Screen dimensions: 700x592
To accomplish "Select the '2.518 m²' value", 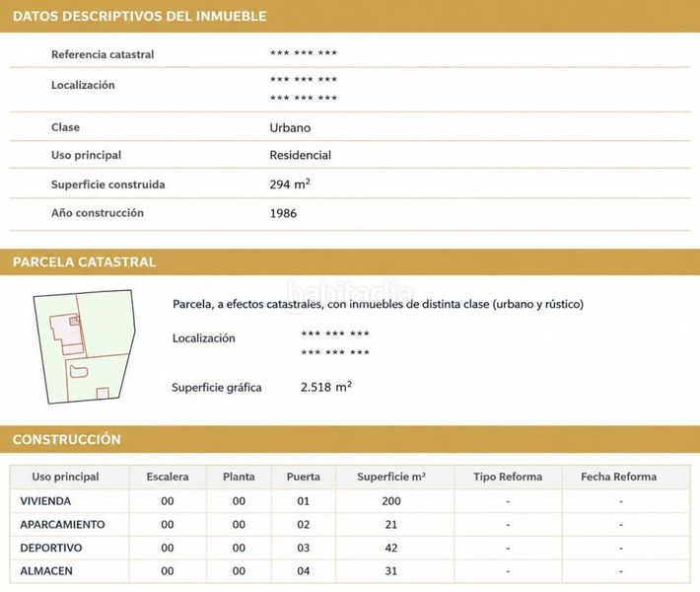I will tap(326, 387).
